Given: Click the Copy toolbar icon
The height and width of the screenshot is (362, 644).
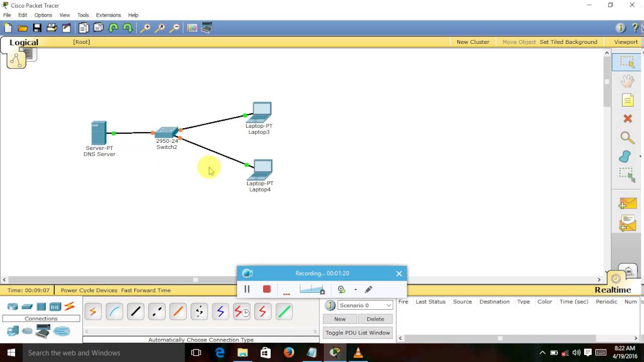Looking at the screenshot, I should point(84,28).
